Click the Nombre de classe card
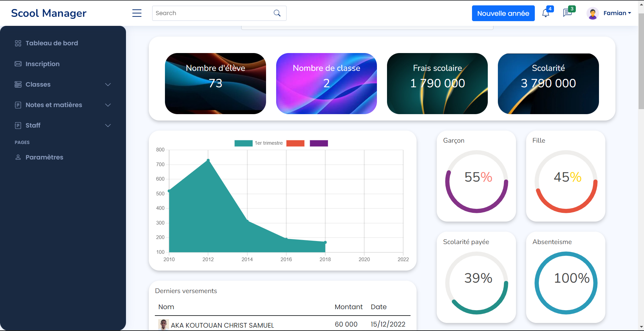 [327, 84]
